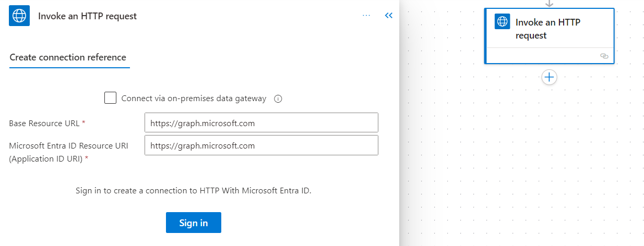Collapse the panel with double chevron
Image resolution: width=644 pixels, height=246 pixels.
(x=388, y=16)
